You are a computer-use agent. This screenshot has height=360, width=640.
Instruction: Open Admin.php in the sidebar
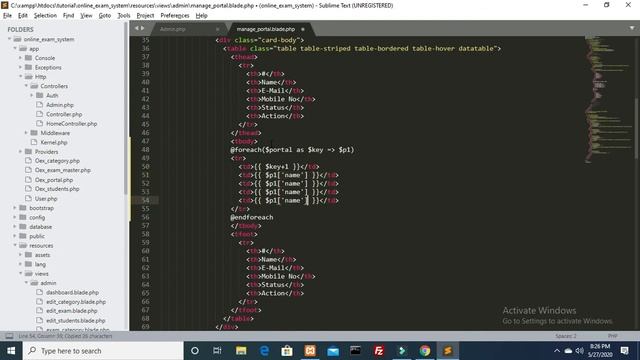(60, 105)
